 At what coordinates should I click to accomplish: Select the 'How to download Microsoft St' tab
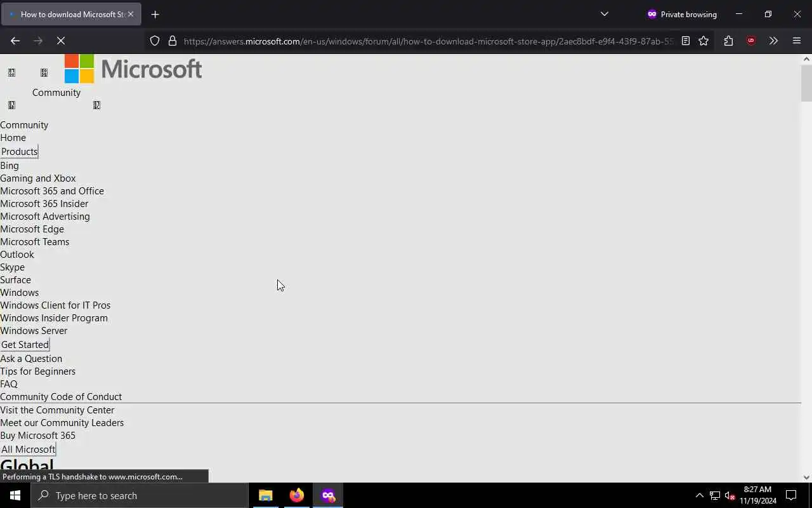coord(71,14)
